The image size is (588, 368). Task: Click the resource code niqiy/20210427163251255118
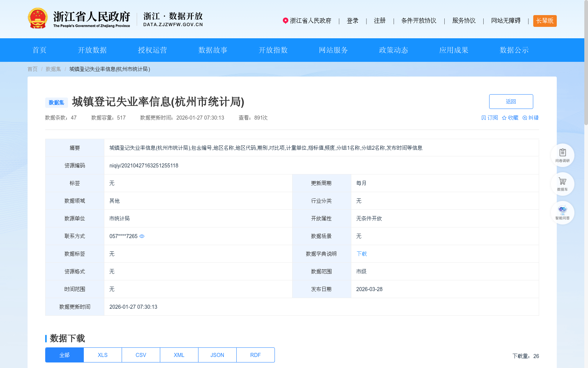(144, 166)
